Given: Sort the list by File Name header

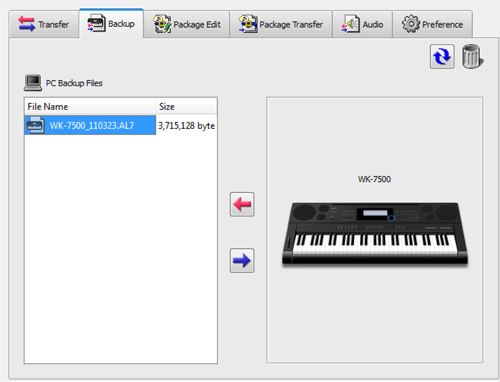Looking at the screenshot, I should pyautogui.click(x=90, y=107).
